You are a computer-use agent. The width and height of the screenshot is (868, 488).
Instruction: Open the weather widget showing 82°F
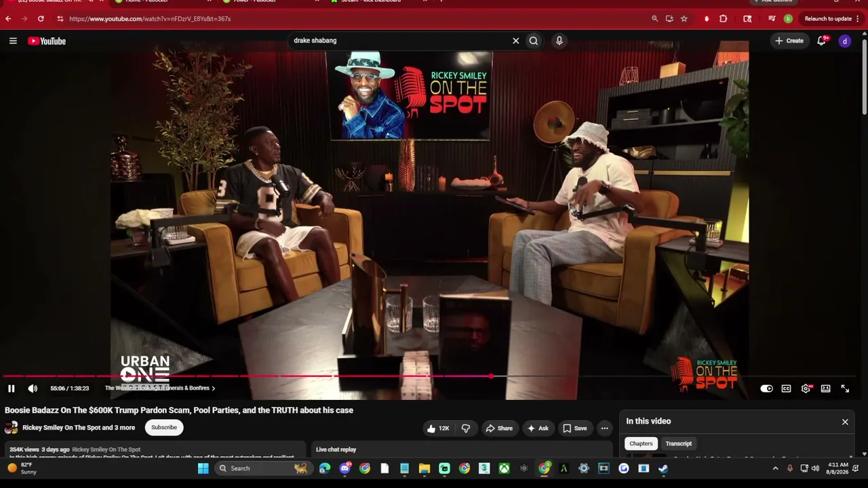coord(22,468)
